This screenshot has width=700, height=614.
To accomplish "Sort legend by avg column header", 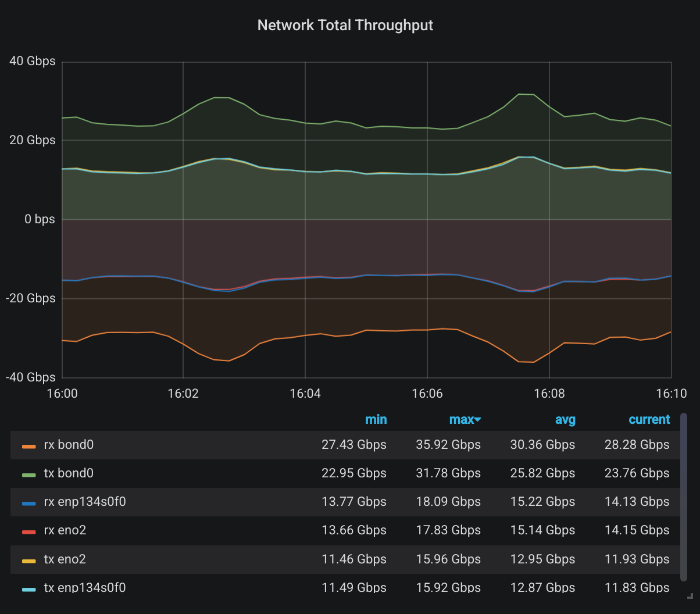I will click(x=564, y=420).
